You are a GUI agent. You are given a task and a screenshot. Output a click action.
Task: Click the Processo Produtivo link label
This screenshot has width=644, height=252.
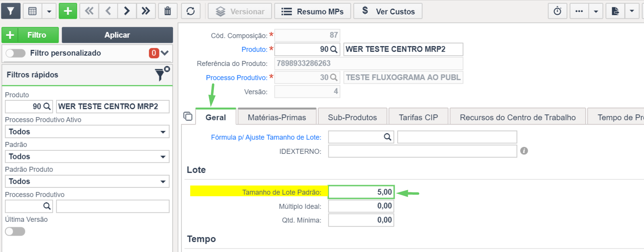point(237,78)
